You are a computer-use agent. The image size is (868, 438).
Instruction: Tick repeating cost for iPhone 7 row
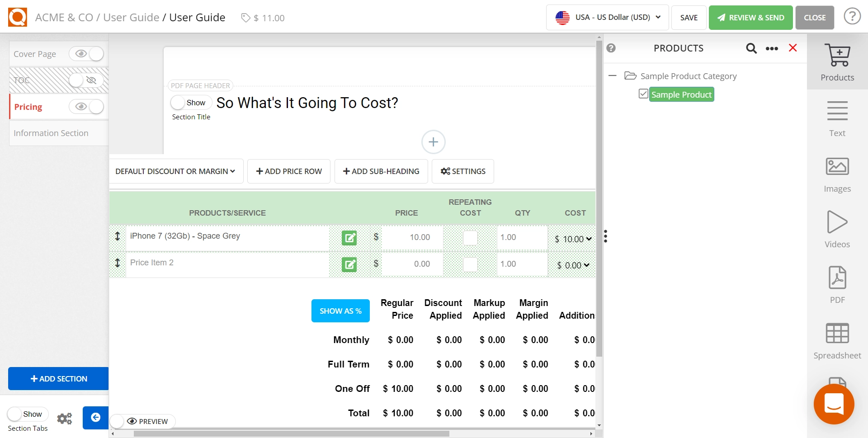pos(470,238)
